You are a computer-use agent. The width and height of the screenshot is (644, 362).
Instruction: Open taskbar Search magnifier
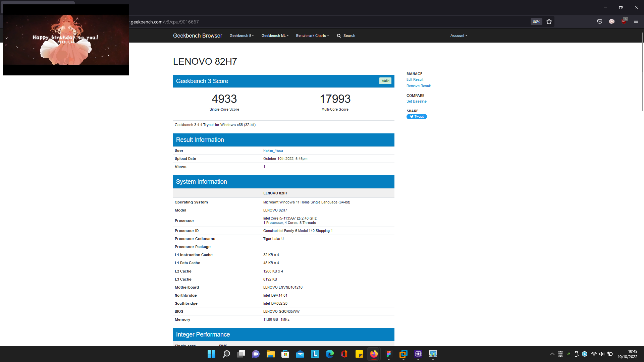(x=226, y=354)
